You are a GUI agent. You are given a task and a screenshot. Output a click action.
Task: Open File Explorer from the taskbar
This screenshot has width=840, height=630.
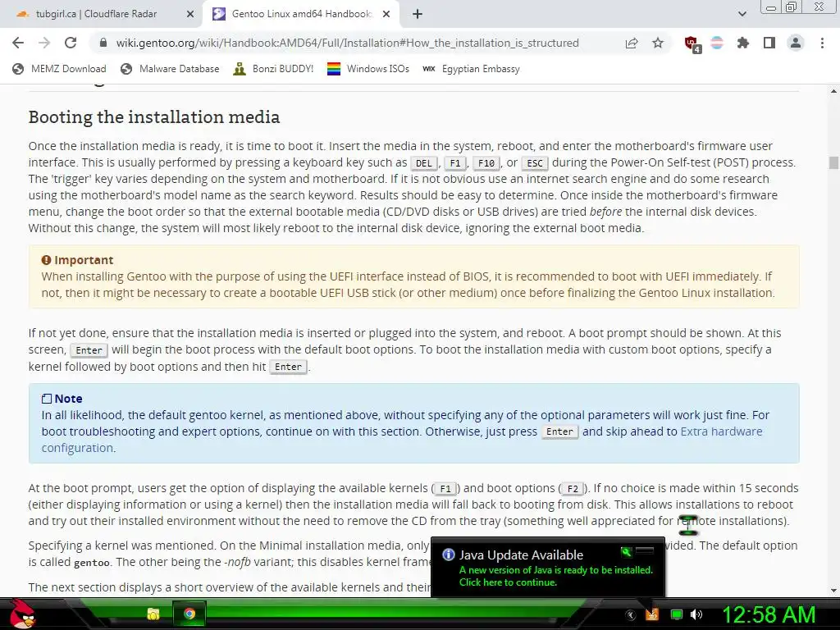point(153,614)
